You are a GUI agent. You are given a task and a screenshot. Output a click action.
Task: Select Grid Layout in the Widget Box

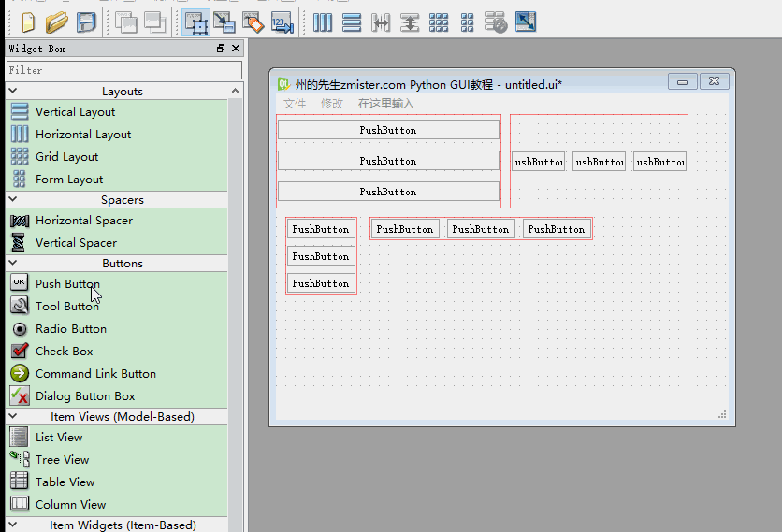click(x=117, y=156)
